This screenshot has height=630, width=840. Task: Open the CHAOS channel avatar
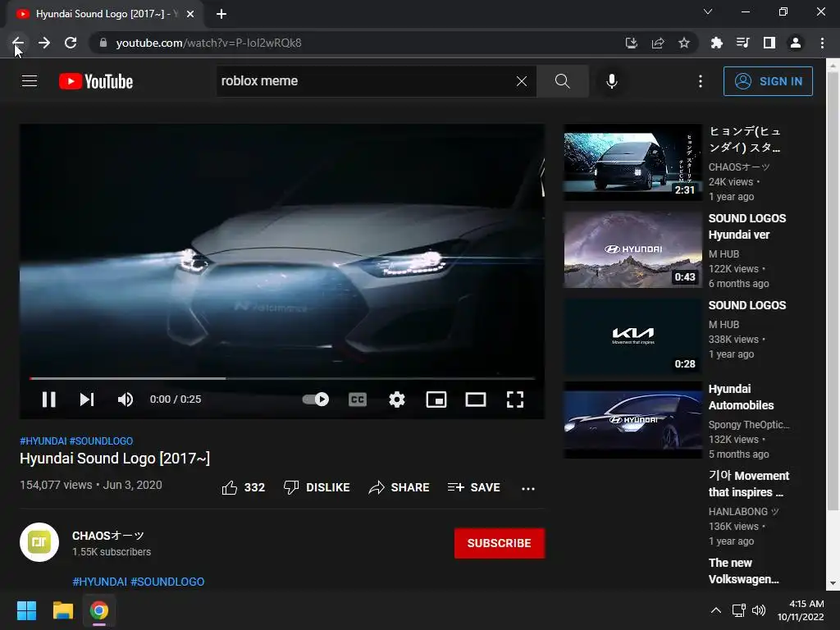pyautogui.click(x=39, y=542)
